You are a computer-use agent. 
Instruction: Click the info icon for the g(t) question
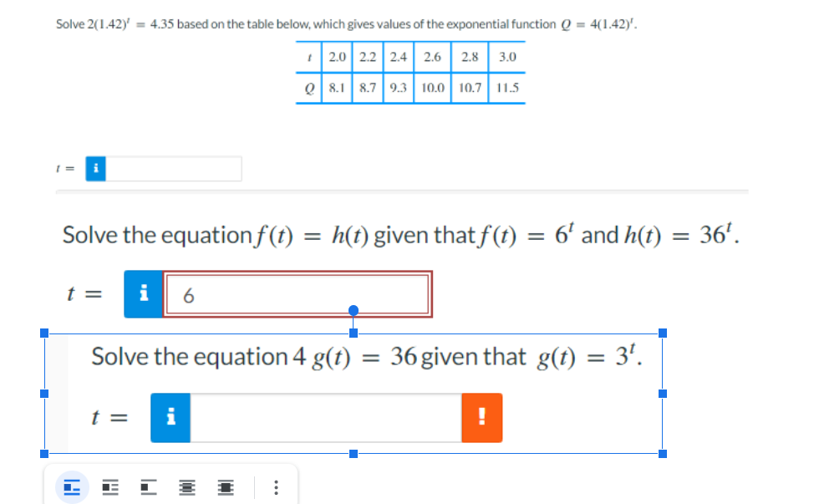[x=170, y=417]
